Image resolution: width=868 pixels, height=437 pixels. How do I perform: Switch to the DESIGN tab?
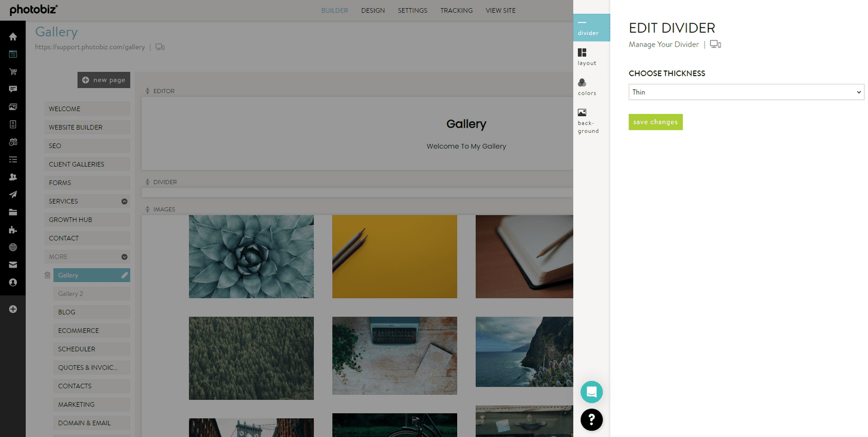tap(373, 10)
